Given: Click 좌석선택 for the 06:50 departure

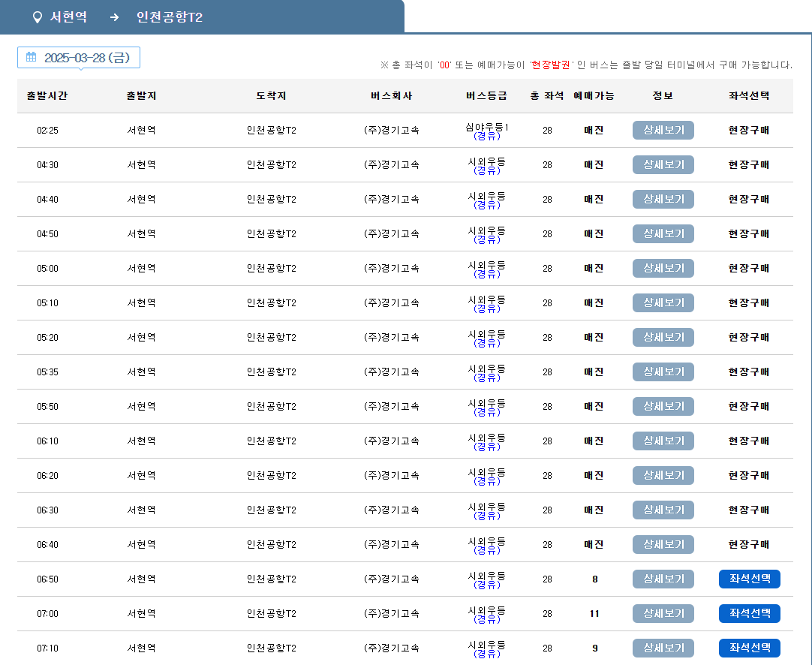Looking at the screenshot, I should (x=749, y=579).
